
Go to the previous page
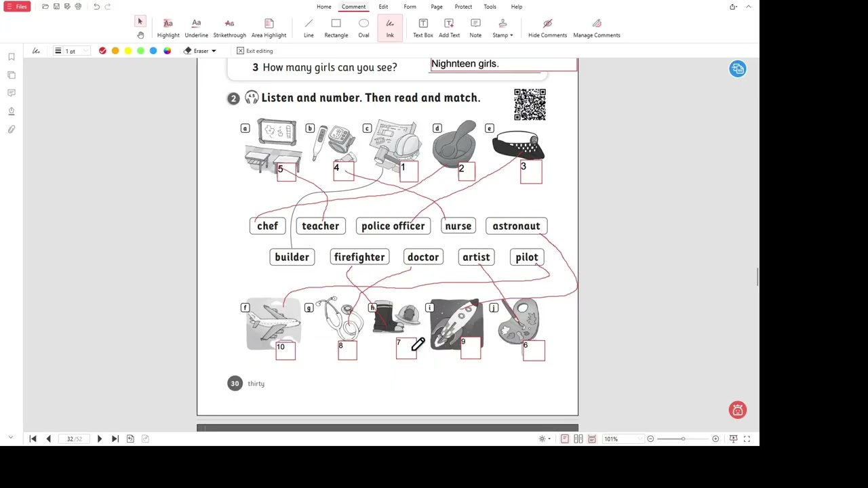coord(48,439)
